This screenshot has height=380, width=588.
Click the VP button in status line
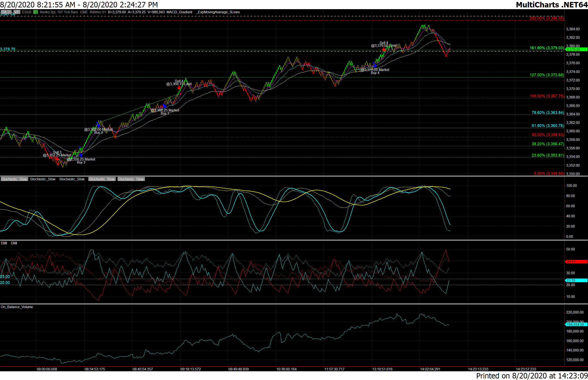[x=17, y=12]
